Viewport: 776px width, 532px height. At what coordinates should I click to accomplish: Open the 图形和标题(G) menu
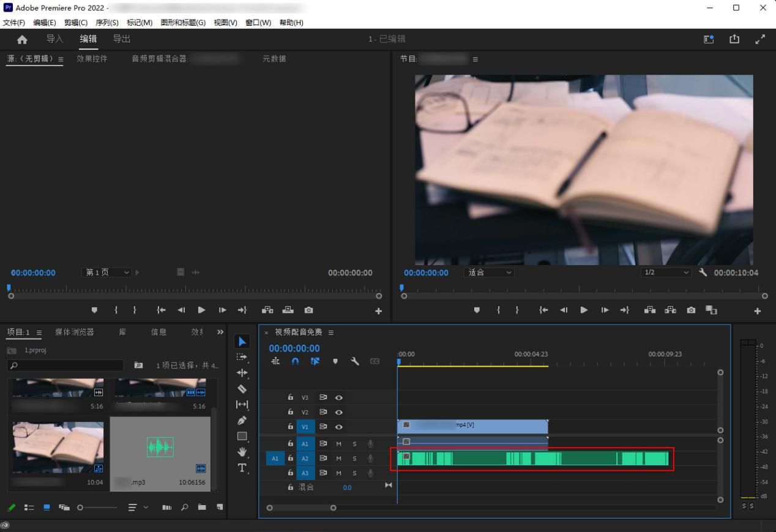pos(183,23)
